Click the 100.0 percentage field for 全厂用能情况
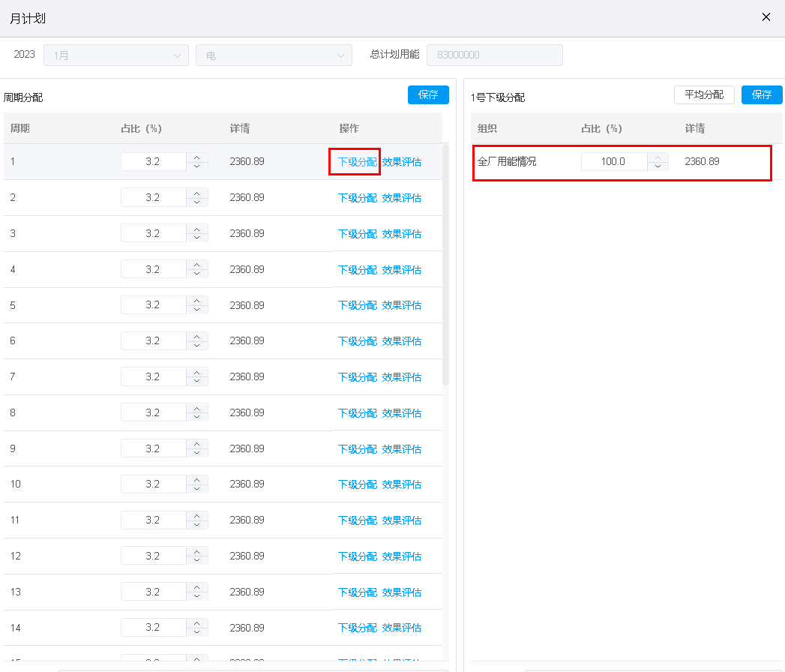This screenshot has width=785, height=672. [x=614, y=162]
